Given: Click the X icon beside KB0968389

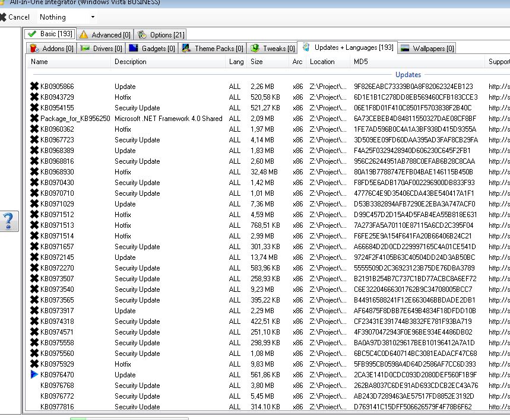Looking at the screenshot, I should 34,151.
